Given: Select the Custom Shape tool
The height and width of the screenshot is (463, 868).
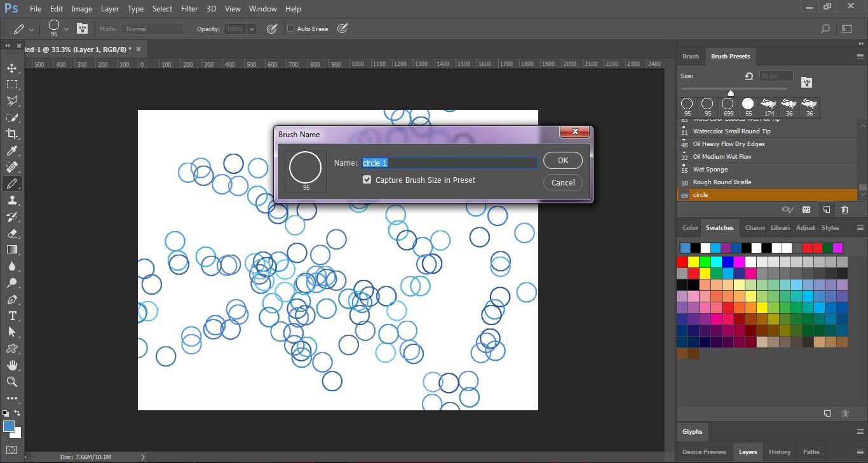Looking at the screenshot, I should tap(11, 349).
